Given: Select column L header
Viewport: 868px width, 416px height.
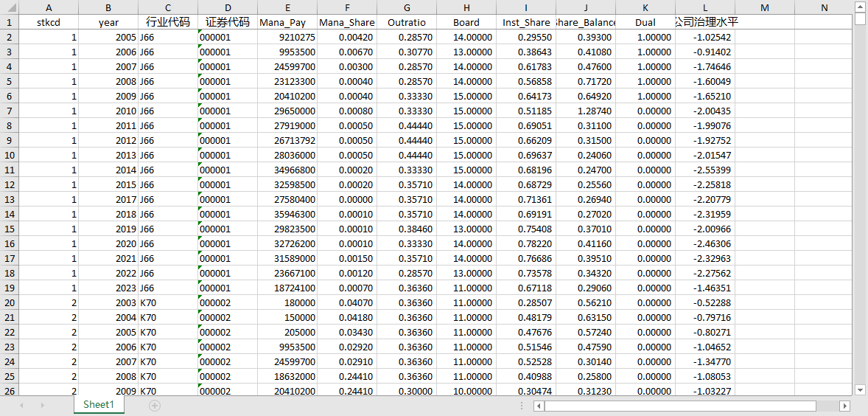Looking at the screenshot, I should (x=705, y=7).
